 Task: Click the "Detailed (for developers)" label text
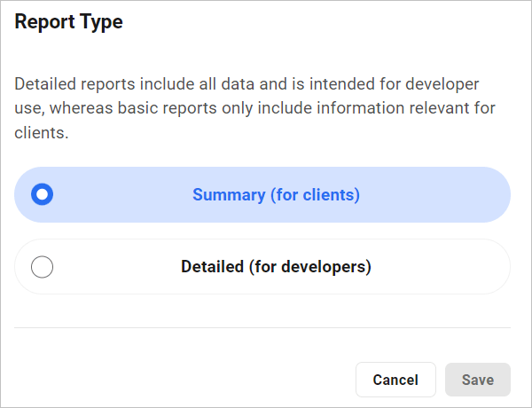(x=276, y=266)
